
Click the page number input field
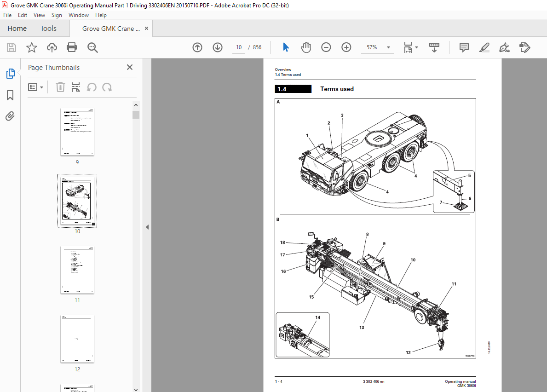239,47
